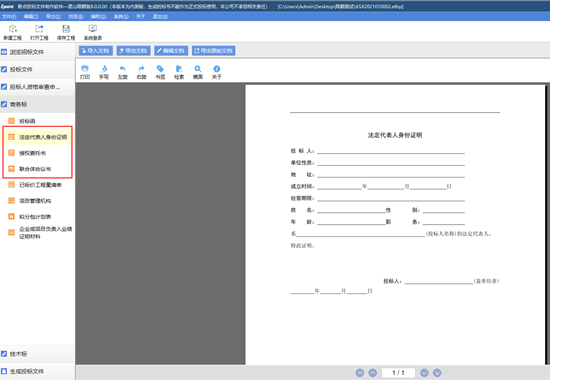Open the 系统登录 (system login) icon
The height and width of the screenshot is (383, 576).
click(x=93, y=29)
